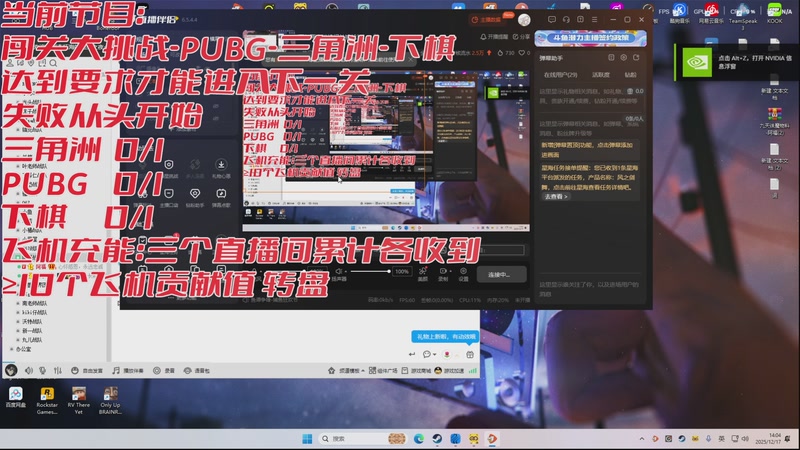The width and height of the screenshot is (800, 450).
Task: Mute the speaker in voice window toolbar
Action: pyautogui.click(x=29, y=370)
